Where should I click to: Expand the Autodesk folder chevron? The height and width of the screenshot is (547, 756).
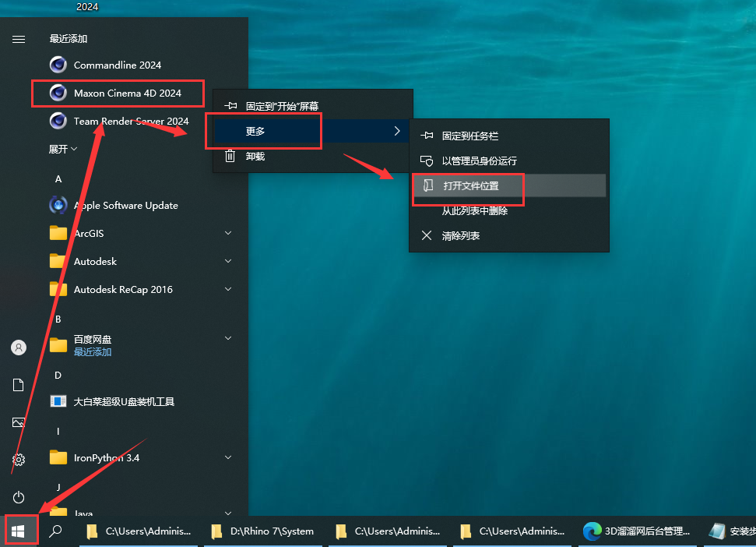click(x=228, y=261)
